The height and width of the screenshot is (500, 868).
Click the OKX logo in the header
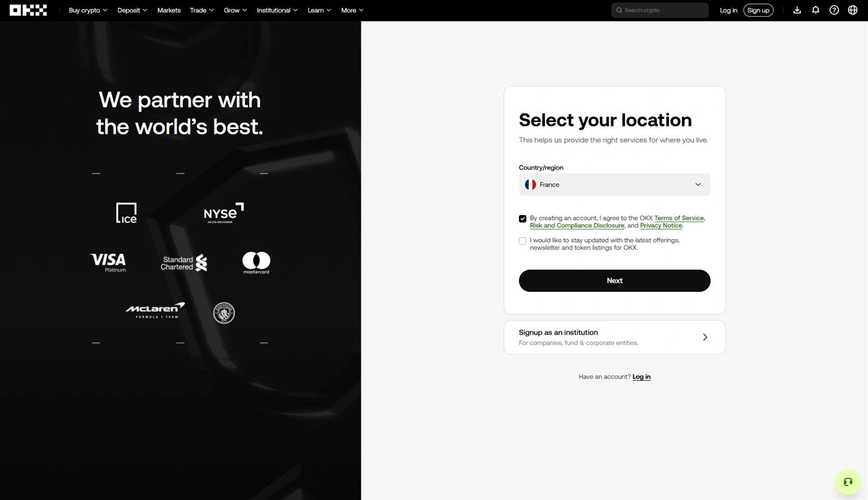(x=29, y=10)
